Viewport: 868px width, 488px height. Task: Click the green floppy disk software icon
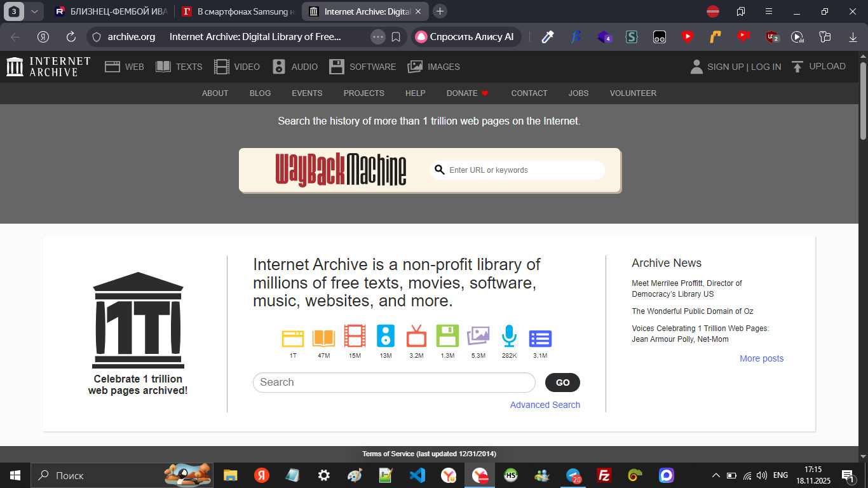click(447, 337)
